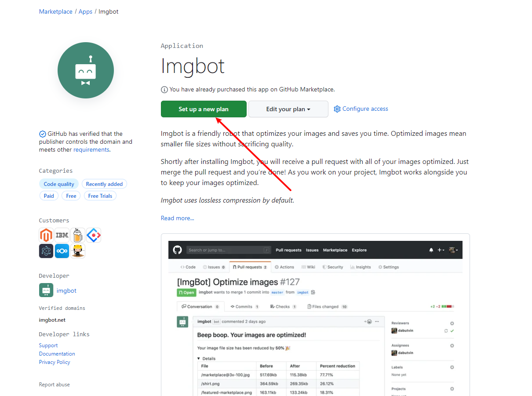Open the Homebrew beer mug customer icon
Viewport: 532px width, 396px height.
[x=78, y=235]
